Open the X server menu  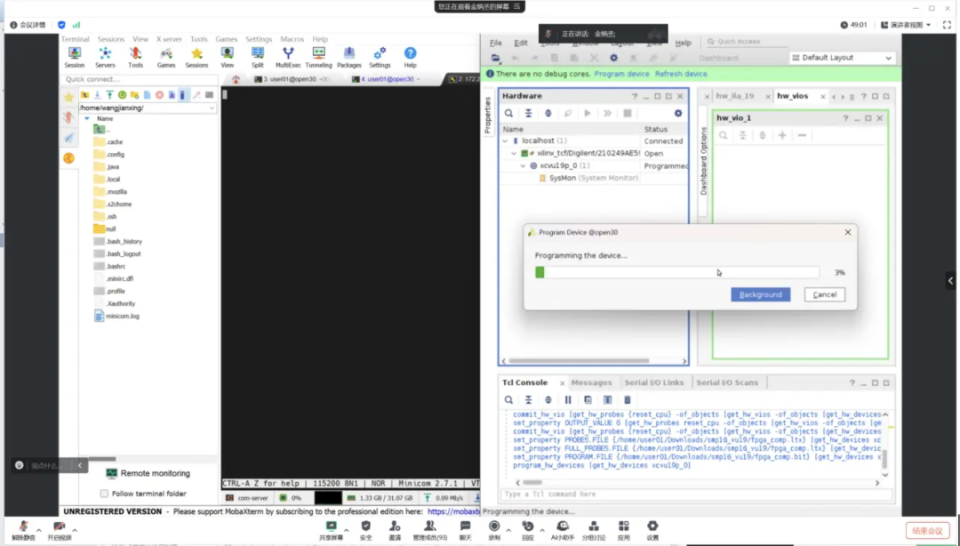pos(169,39)
